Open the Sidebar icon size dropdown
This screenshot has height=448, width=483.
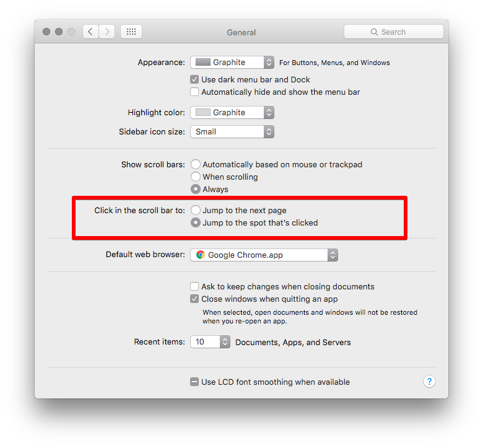tap(232, 131)
